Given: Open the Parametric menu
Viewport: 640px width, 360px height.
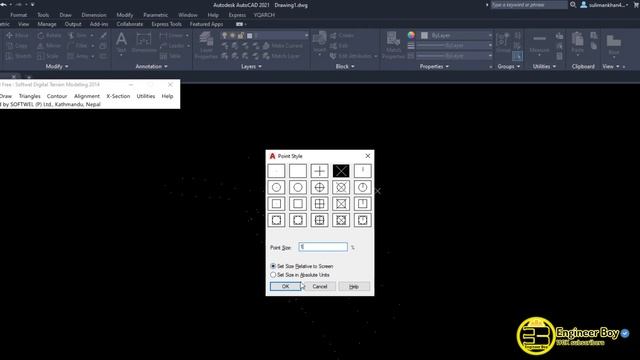Looking at the screenshot, I should [156, 15].
